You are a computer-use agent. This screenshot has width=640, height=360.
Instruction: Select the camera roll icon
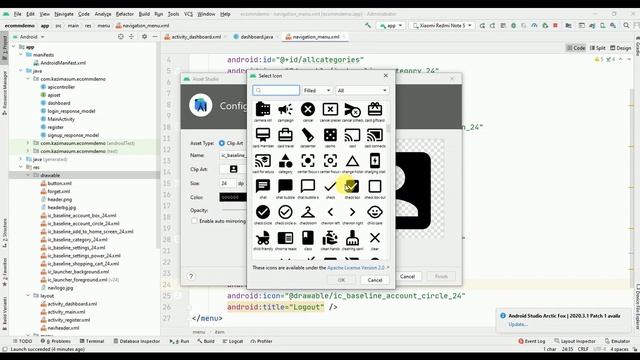pyautogui.click(x=263, y=109)
